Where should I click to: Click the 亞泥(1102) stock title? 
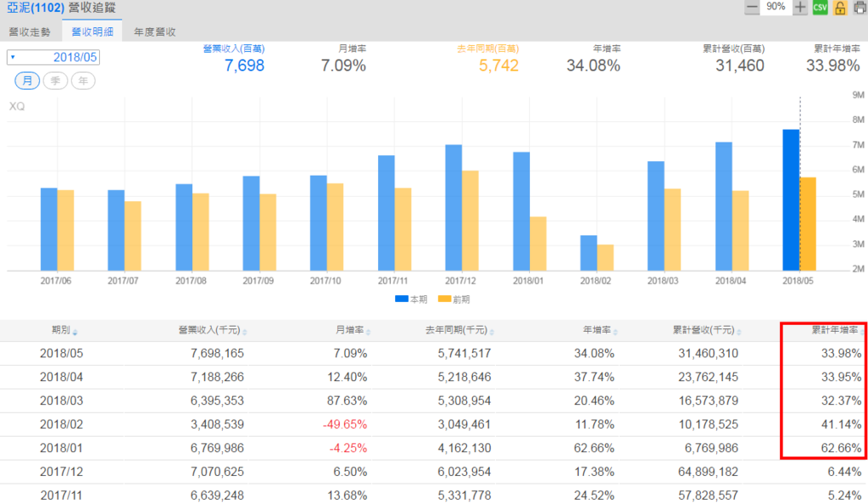[x=35, y=8]
